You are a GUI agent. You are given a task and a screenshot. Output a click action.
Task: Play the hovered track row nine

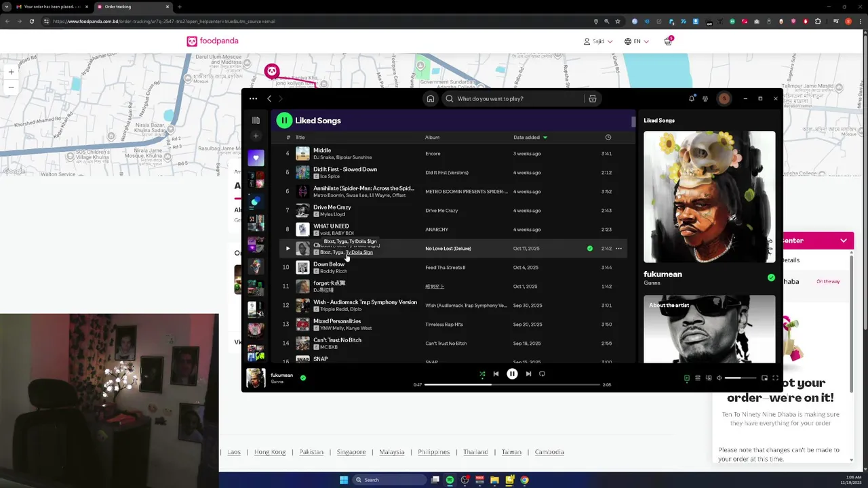click(x=288, y=249)
